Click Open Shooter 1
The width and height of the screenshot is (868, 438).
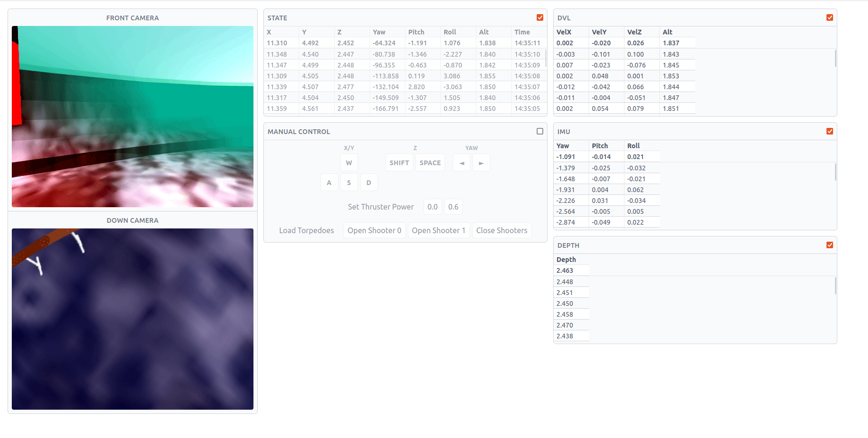click(x=438, y=230)
